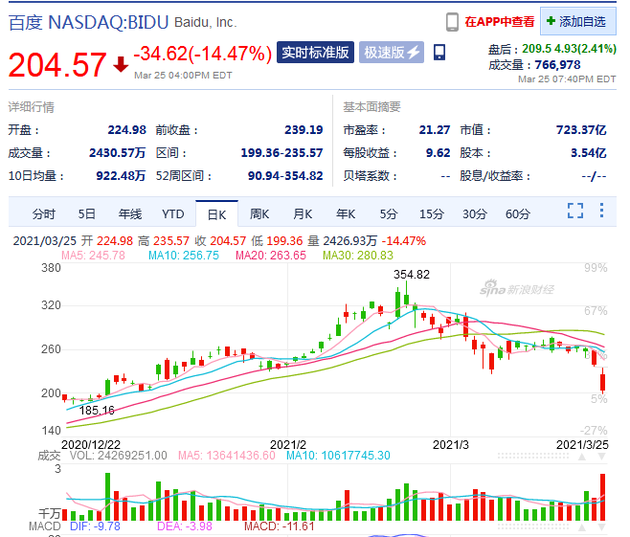
Task: Add stock via 添加自选 button
Action: 578,22
